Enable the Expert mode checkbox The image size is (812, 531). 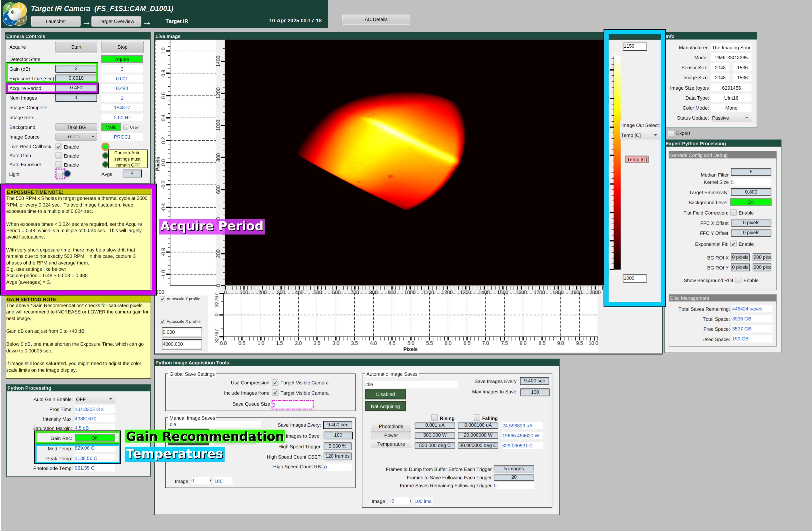pyautogui.click(x=671, y=133)
